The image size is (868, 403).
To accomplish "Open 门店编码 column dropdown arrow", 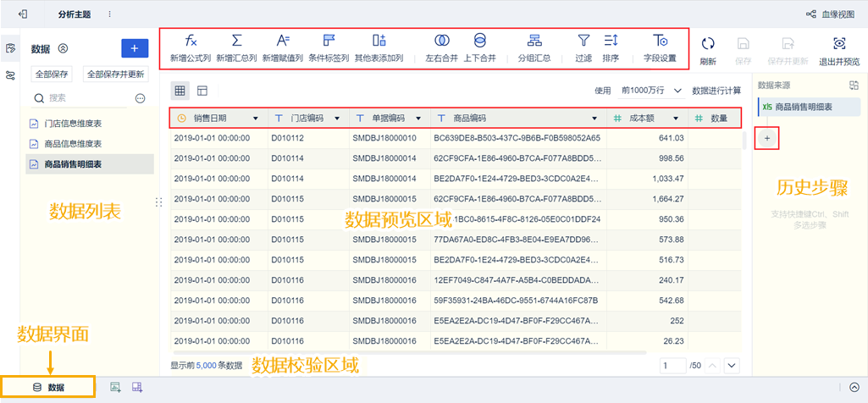I will click(336, 119).
